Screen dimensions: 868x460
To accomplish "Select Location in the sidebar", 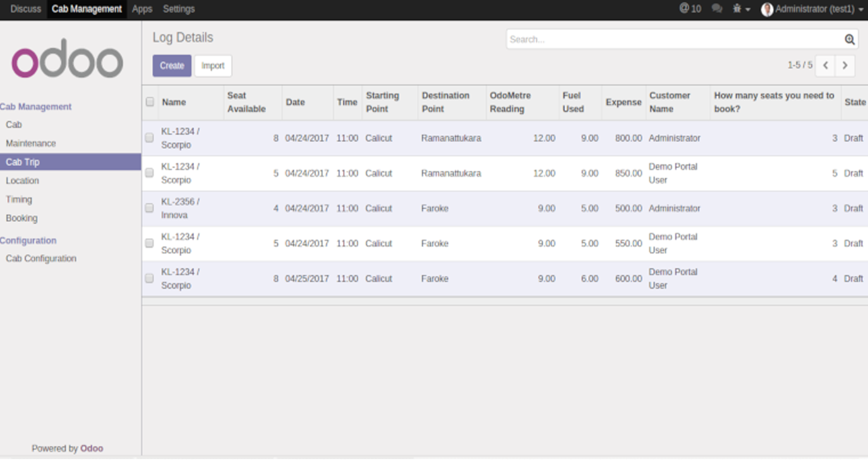I will tap(22, 181).
